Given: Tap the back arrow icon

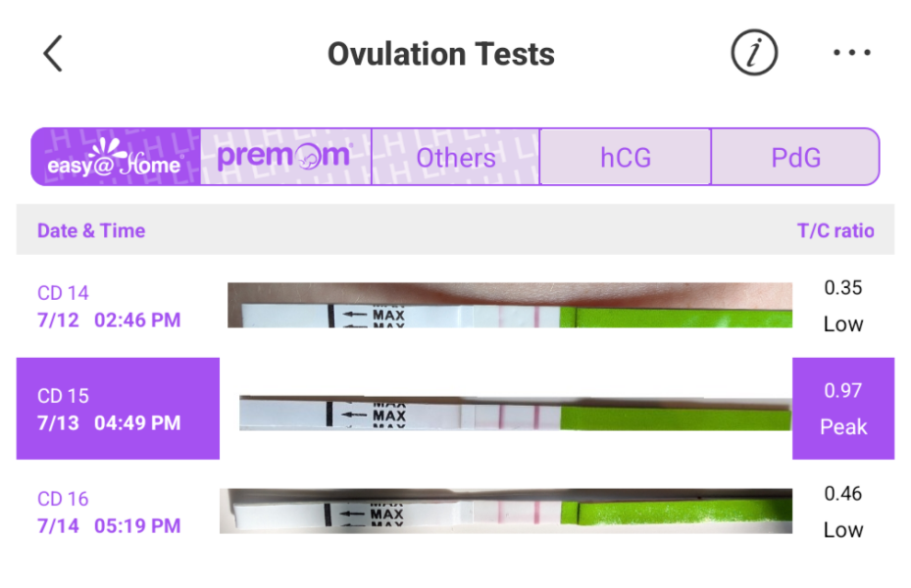Looking at the screenshot, I should pyautogui.click(x=53, y=54).
